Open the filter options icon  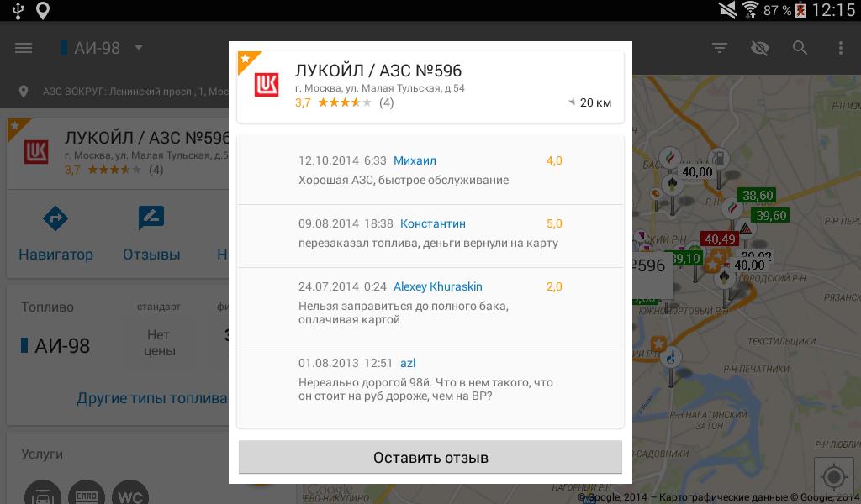coord(720,48)
